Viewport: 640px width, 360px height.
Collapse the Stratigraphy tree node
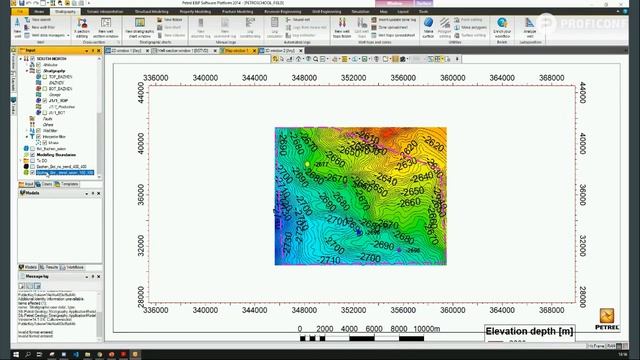click(27, 71)
